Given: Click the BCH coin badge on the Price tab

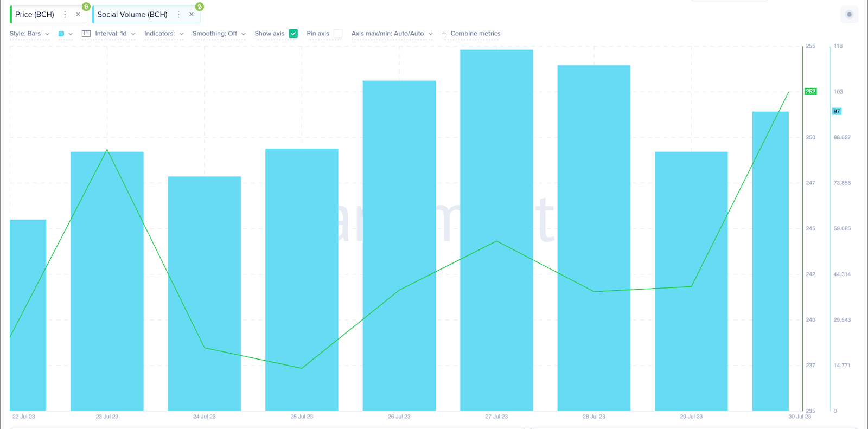Looking at the screenshot, I should click(86, 7).
